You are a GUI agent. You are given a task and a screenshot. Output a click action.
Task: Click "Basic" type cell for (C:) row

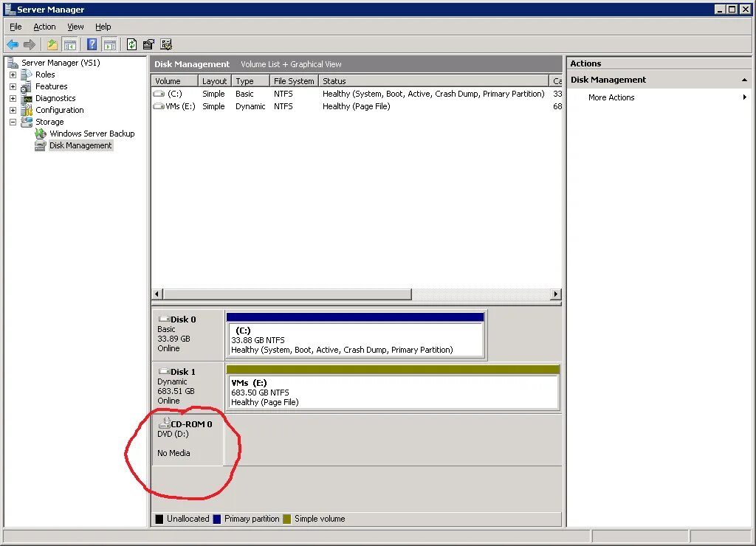(x=244, y=94)
